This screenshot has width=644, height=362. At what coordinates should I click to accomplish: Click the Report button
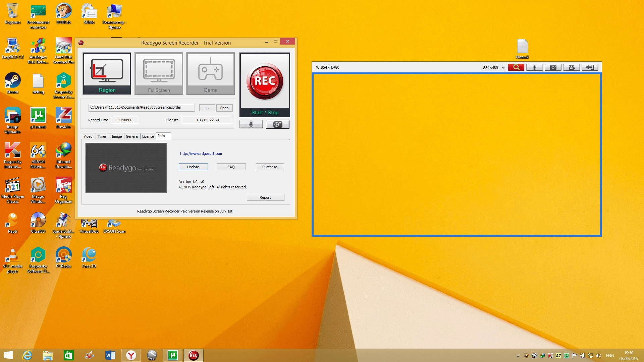point(265,197)
